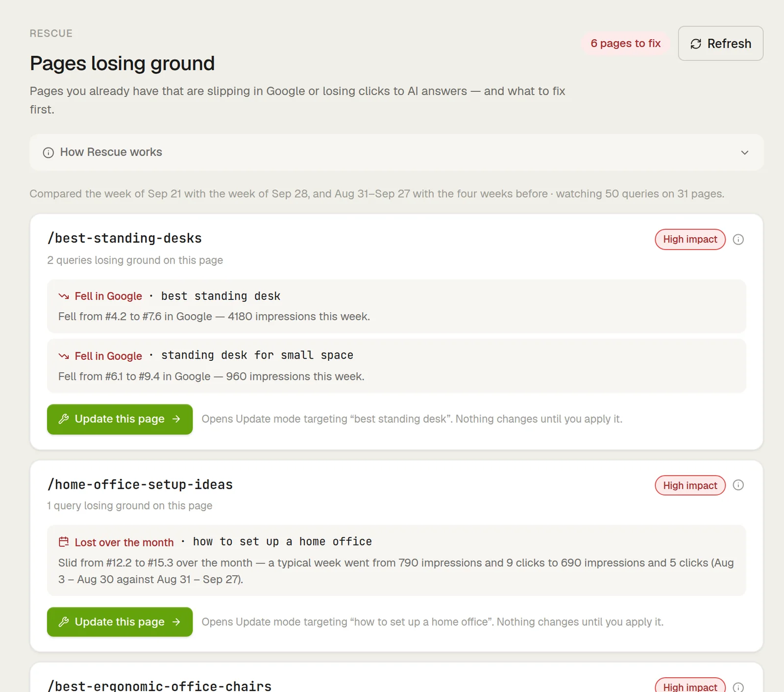Click trending-down icon on best standing desk row

click(64, 296)
